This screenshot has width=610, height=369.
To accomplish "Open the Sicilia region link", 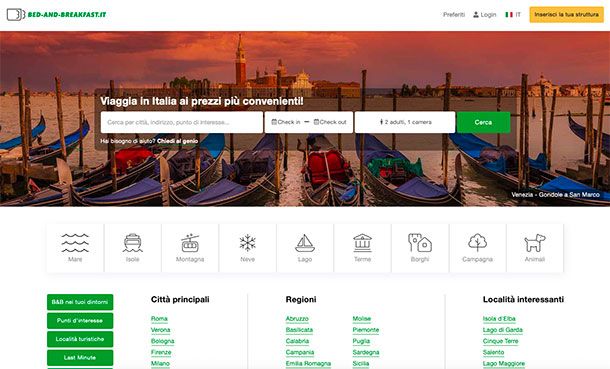I will (x=361, y=364).
